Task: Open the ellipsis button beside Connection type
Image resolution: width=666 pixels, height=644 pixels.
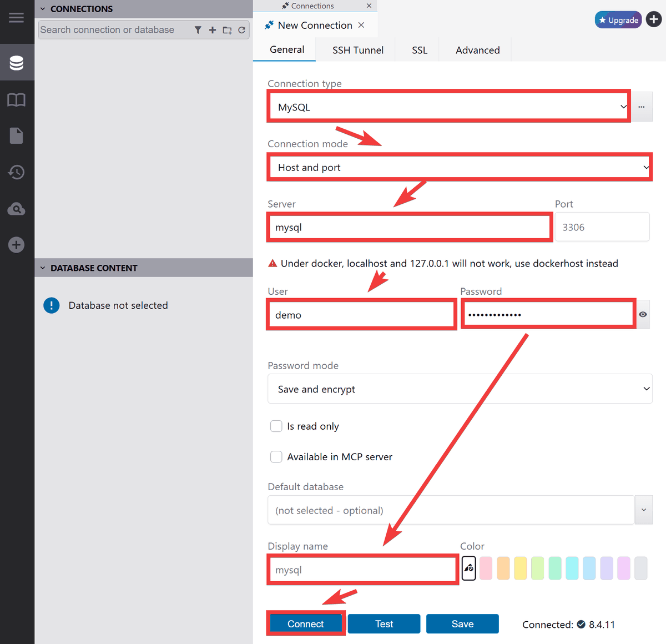Action: [x=642, y=107]
